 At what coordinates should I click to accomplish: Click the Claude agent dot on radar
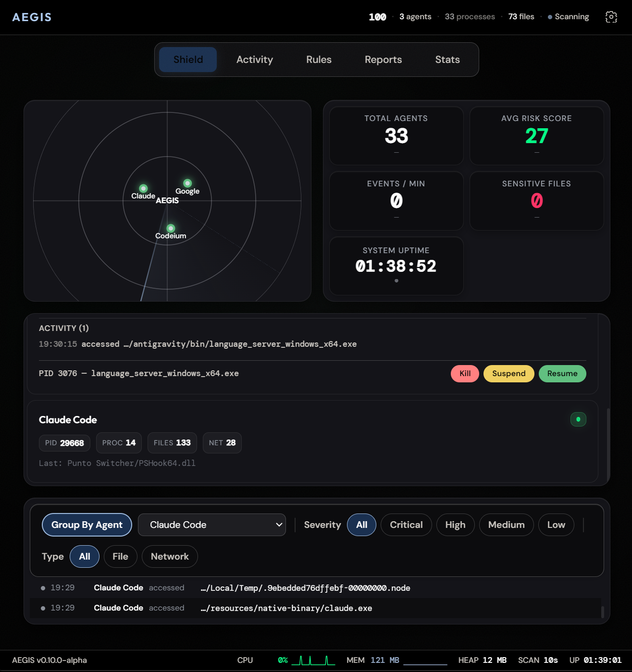(x=143, y=188)
